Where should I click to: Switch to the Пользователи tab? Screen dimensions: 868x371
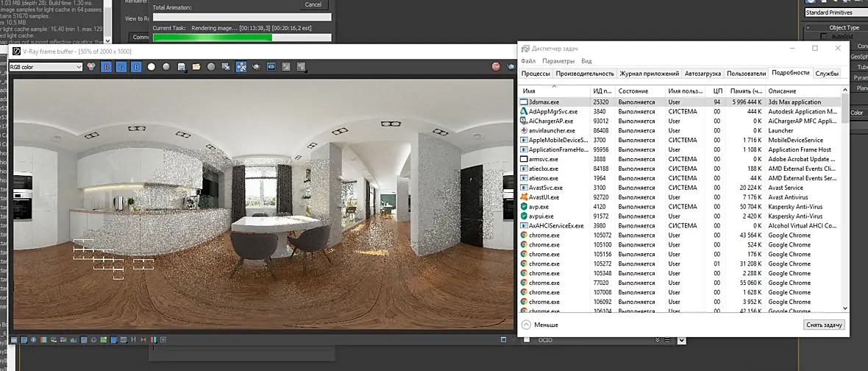[746, 73]
